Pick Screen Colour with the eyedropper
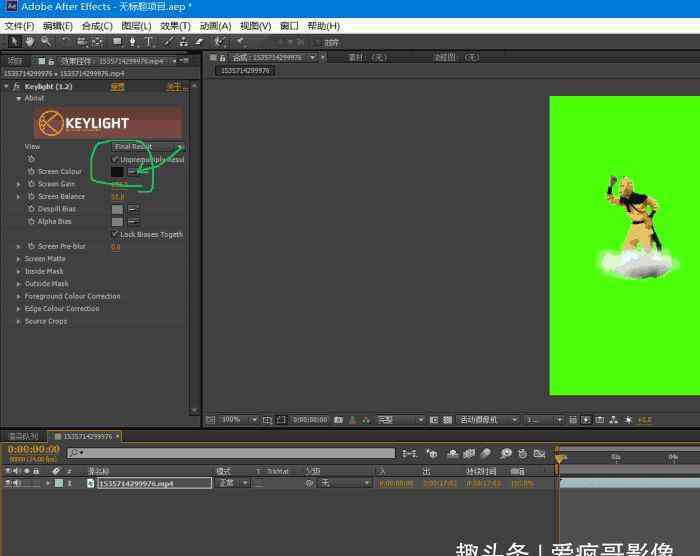This screenshot has height=556, width=700. pos(133,171)
